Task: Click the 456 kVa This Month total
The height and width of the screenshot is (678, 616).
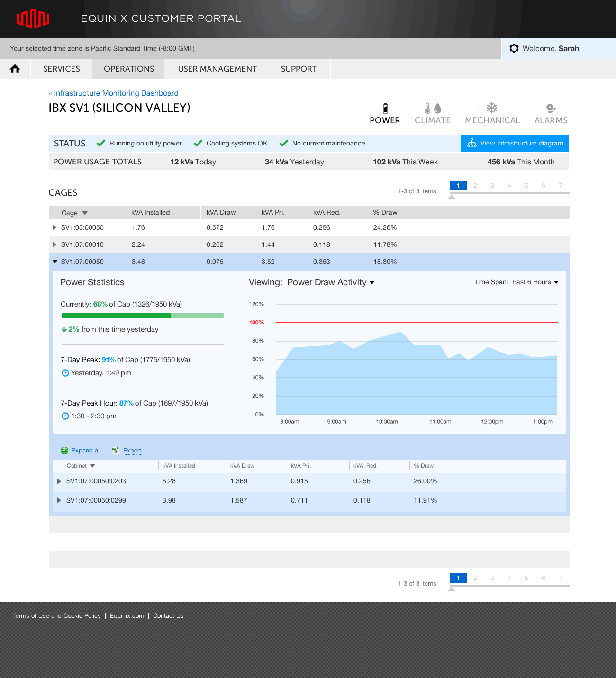Action: click(x=521, y=162)
